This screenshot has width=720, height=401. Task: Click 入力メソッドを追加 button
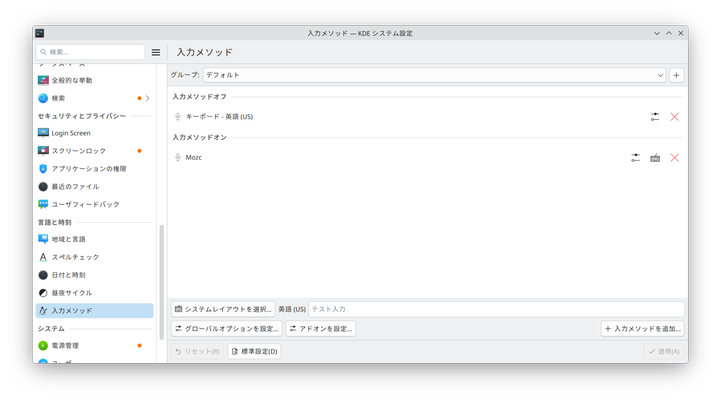643,328
